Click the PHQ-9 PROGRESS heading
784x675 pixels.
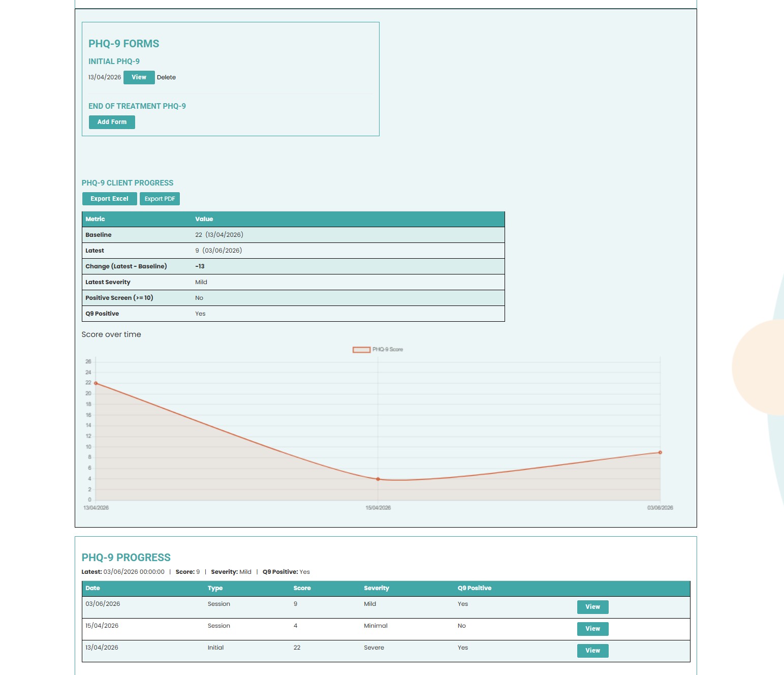pos(126,558)
